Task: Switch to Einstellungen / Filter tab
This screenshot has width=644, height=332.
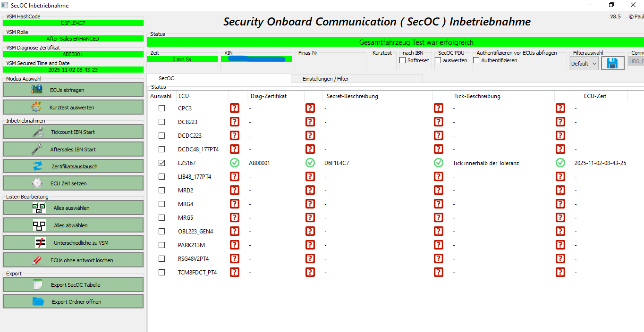Action: pyautogui.click(x=325, y=79)
